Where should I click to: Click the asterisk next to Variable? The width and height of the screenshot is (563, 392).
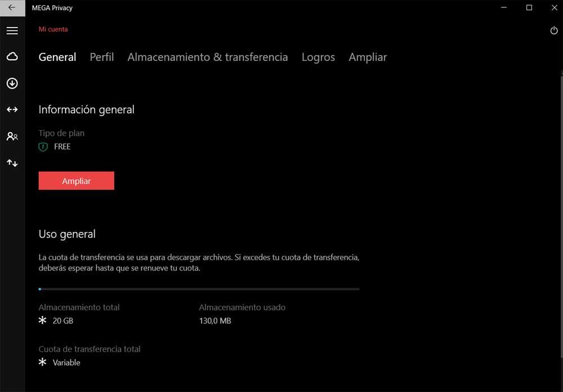[42, 362]
